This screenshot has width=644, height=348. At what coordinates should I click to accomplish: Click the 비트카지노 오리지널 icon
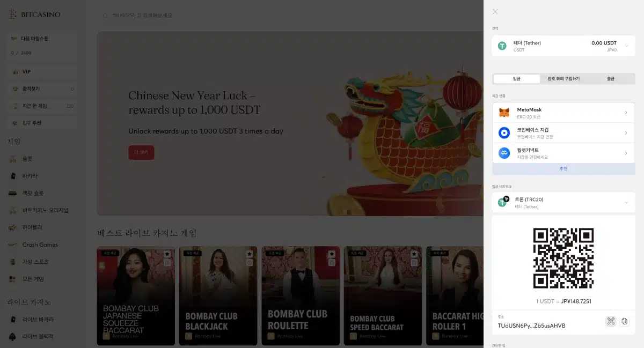tap(13, 210)
